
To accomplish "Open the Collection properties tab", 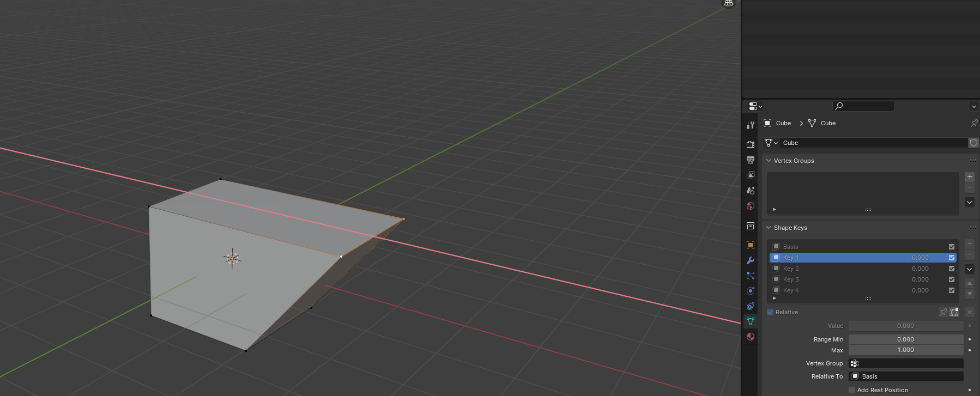I will click(x=751, y=226).
